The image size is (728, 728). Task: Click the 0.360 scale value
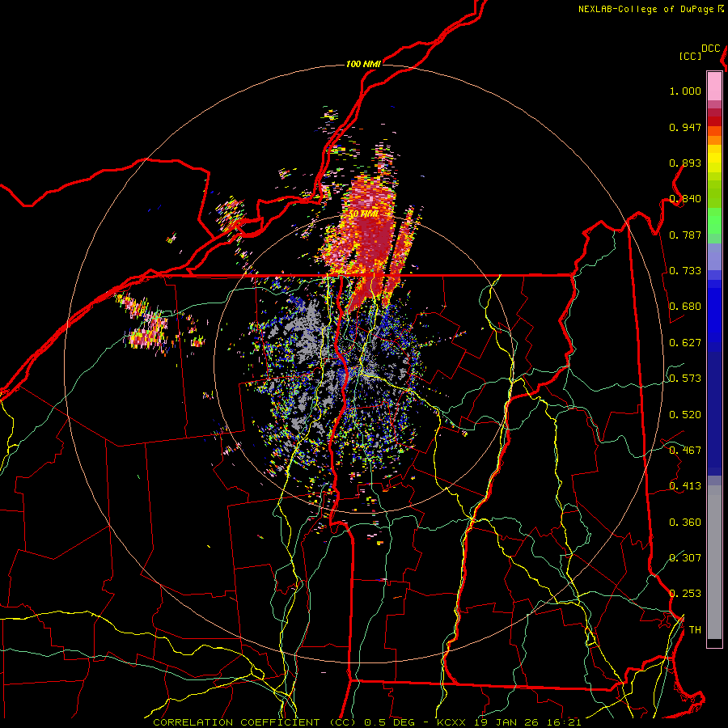click(x=685, y=523)
